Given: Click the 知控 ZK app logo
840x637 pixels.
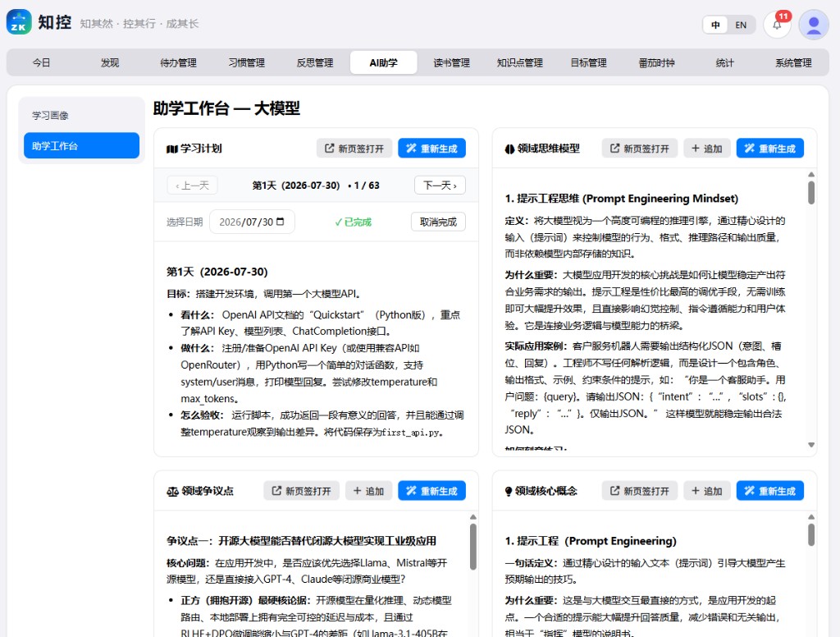Looking at the screenshot, I should (19, 22).
